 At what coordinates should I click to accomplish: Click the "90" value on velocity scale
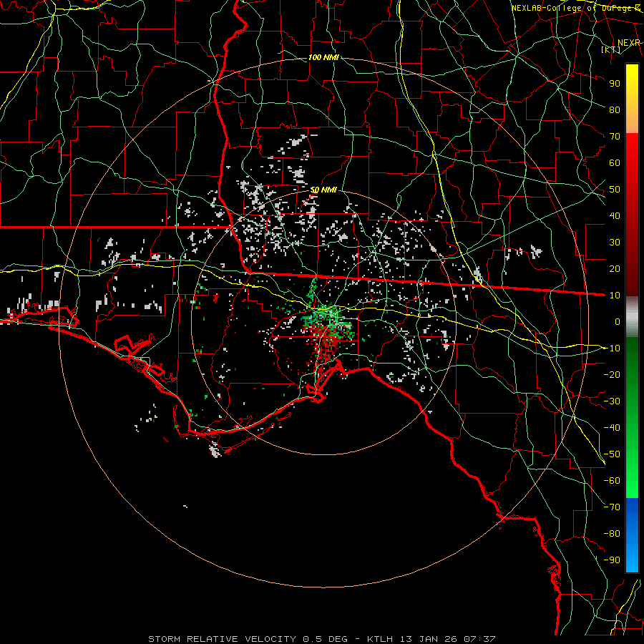(615, 84)
